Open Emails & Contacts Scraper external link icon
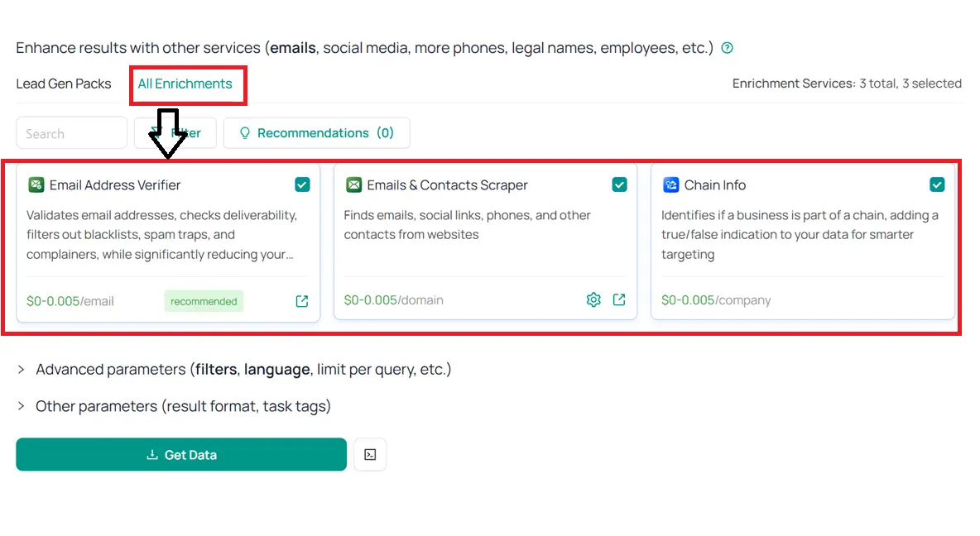 pos(619,300)
